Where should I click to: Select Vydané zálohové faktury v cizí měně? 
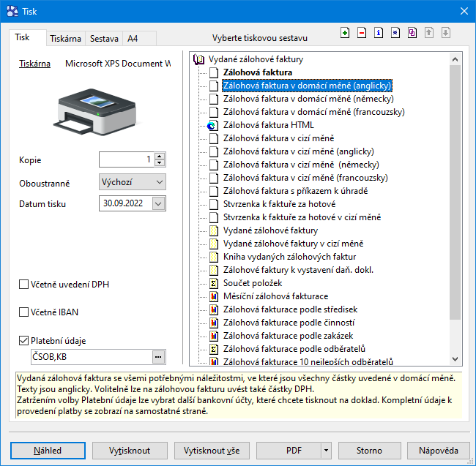pyautogui.click(x=293, y=244)
